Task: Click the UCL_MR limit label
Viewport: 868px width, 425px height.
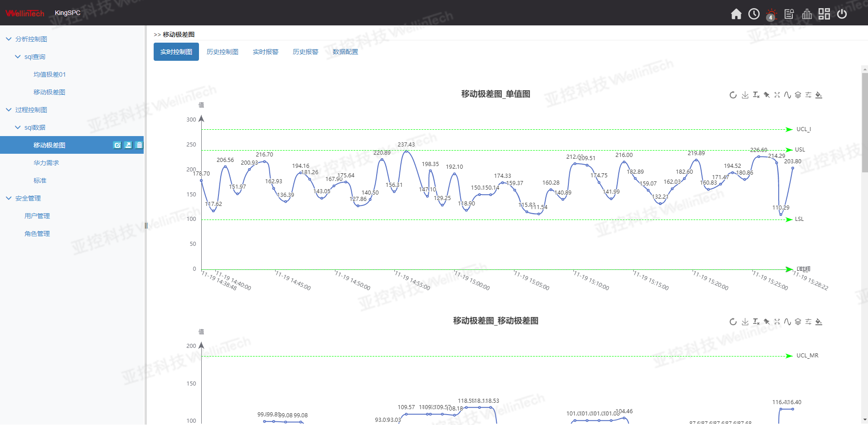Action: (807, 356)
